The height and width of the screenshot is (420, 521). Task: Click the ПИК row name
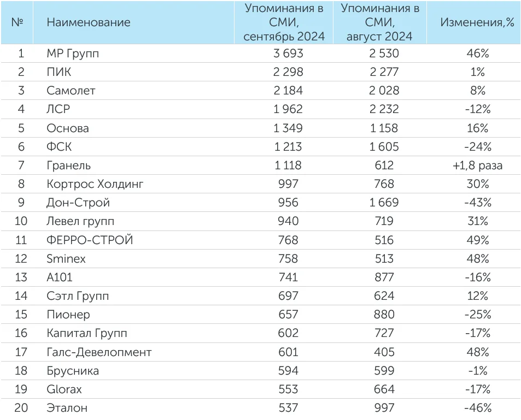click(59, 72)
